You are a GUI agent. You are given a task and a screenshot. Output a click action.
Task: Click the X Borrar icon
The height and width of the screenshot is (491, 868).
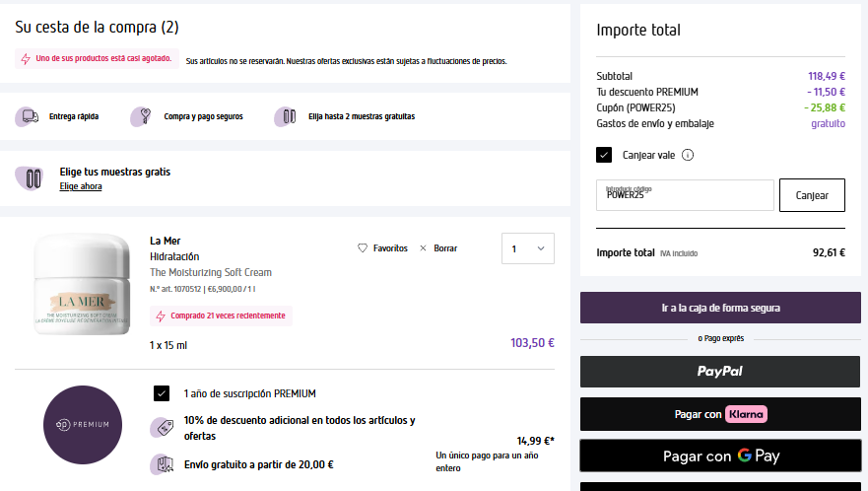coord(424,248)
